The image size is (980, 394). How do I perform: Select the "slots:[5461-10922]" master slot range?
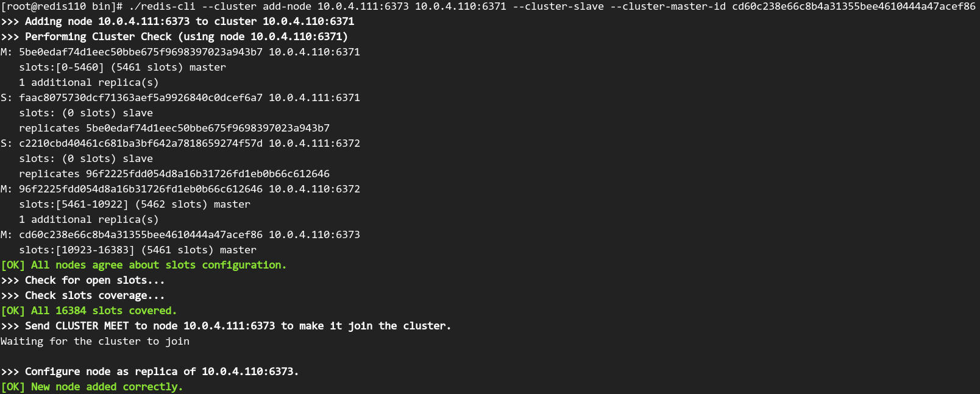pos(74,204)
